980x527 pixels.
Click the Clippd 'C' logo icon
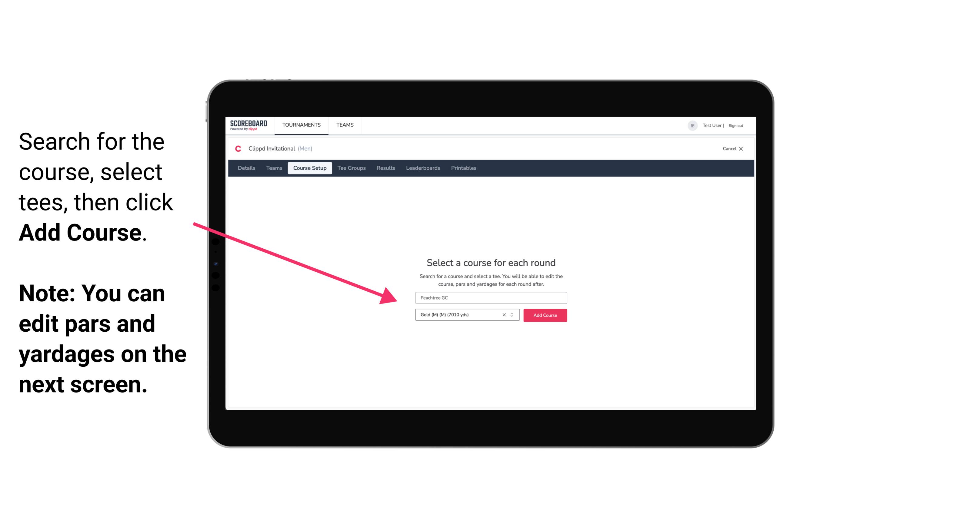point(235,149)
